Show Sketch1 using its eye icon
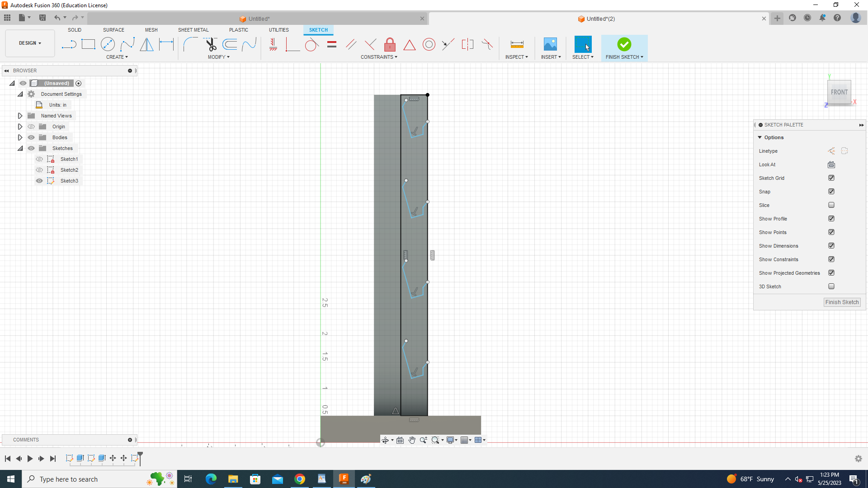 pyautogui.click(x=39, y=159)
